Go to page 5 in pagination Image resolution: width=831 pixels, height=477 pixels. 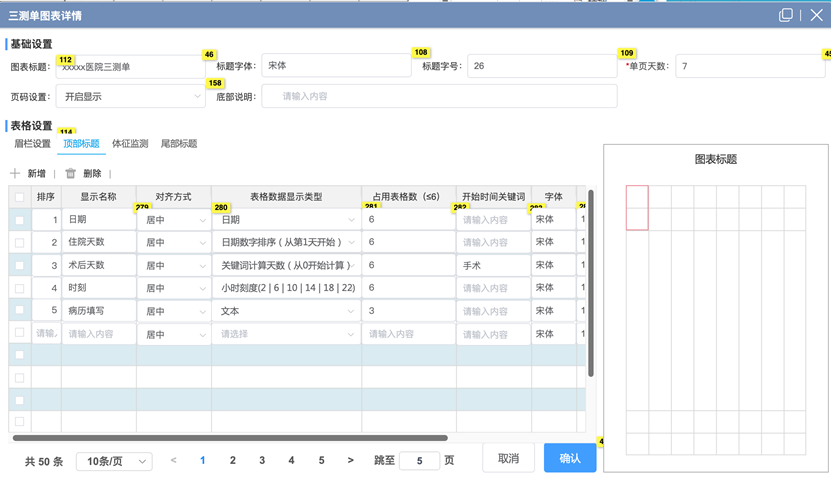(321, 461)
